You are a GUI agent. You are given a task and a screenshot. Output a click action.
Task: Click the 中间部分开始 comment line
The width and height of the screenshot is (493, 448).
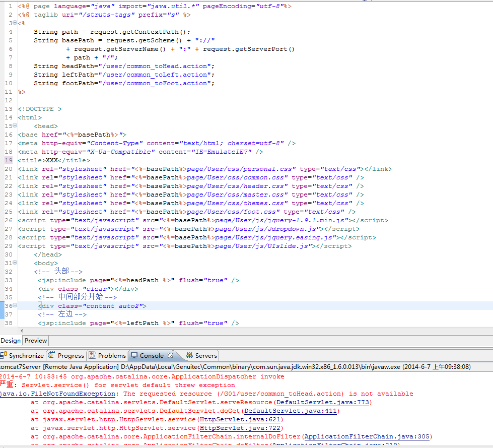[x=78, y=297]
